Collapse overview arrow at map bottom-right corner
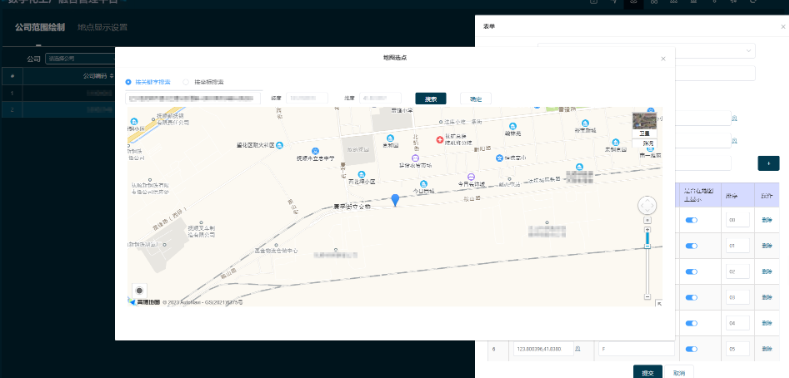 point(659,303)
